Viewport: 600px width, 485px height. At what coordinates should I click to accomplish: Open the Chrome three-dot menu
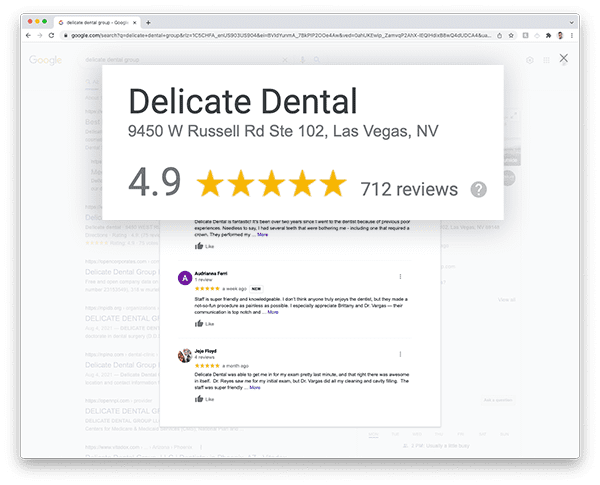(x=572, y=36)
